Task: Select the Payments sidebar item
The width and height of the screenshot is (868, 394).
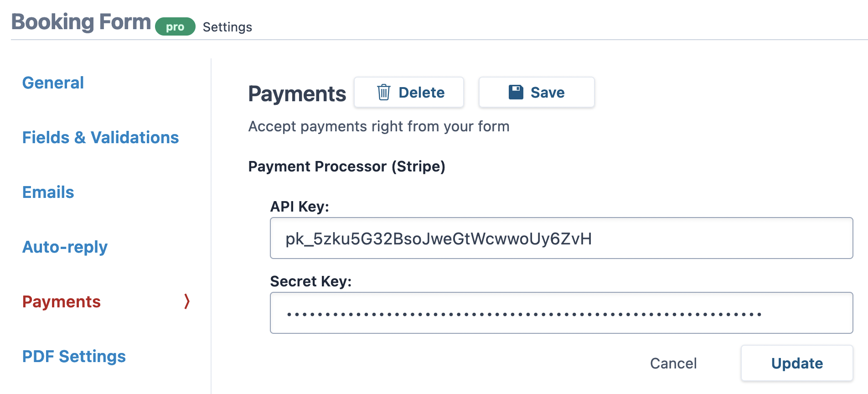Action: [x=62, y=301]
